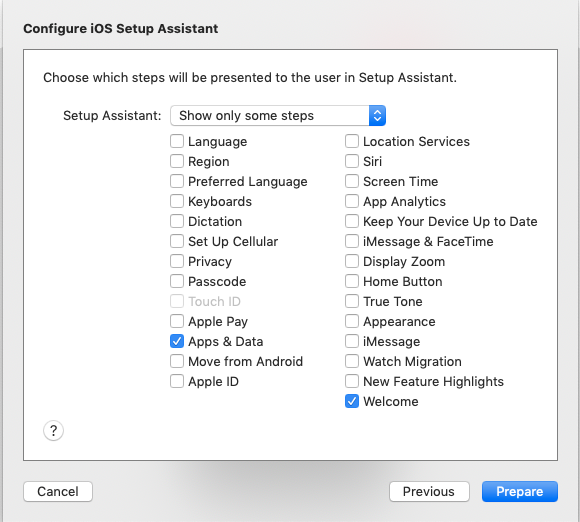Enable the Language checkbox

(x=177, y=141)
